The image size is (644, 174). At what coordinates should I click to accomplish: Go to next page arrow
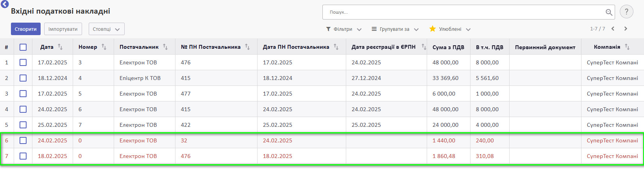[x=626, y=28]
